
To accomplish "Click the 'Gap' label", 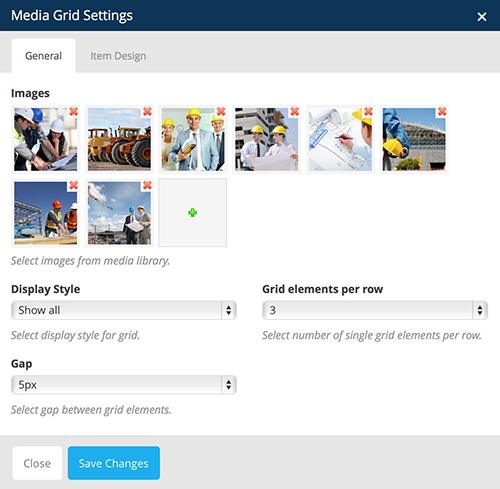I will pyautogui.click(x=22, y=364).
